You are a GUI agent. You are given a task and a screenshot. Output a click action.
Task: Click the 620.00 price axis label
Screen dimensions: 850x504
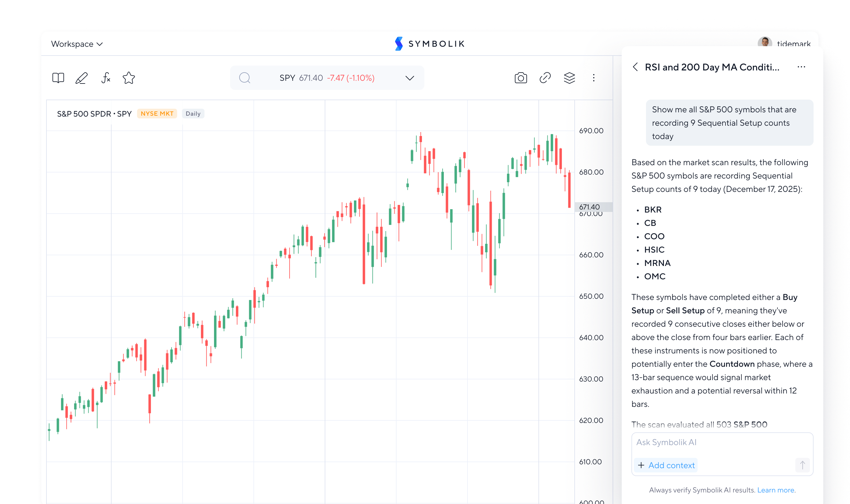[591, 421]
